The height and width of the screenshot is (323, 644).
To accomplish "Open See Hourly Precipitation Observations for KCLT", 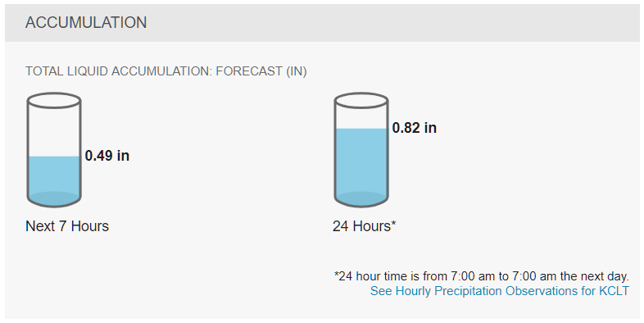I will pyautogui.click(x=500, y=291).
